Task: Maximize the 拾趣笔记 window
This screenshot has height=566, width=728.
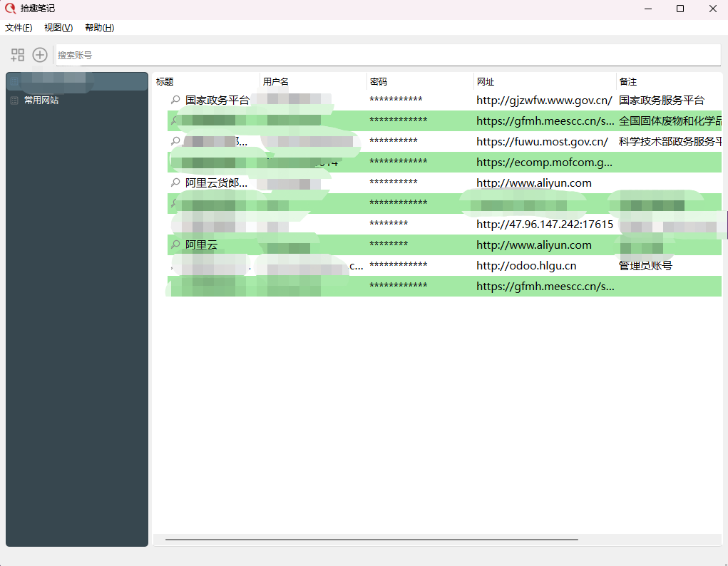Action: tap(680, 9)
